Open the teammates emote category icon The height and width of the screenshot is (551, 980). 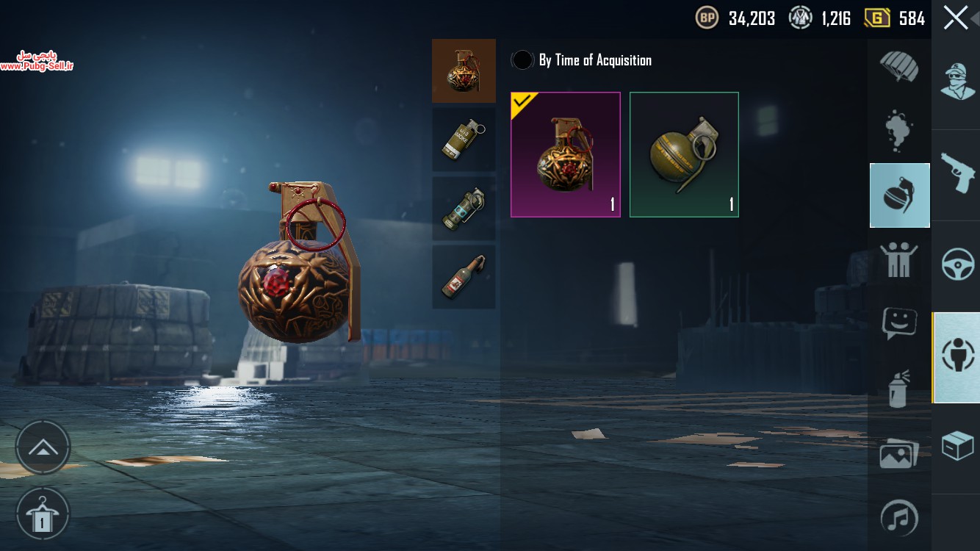(899, 260)
